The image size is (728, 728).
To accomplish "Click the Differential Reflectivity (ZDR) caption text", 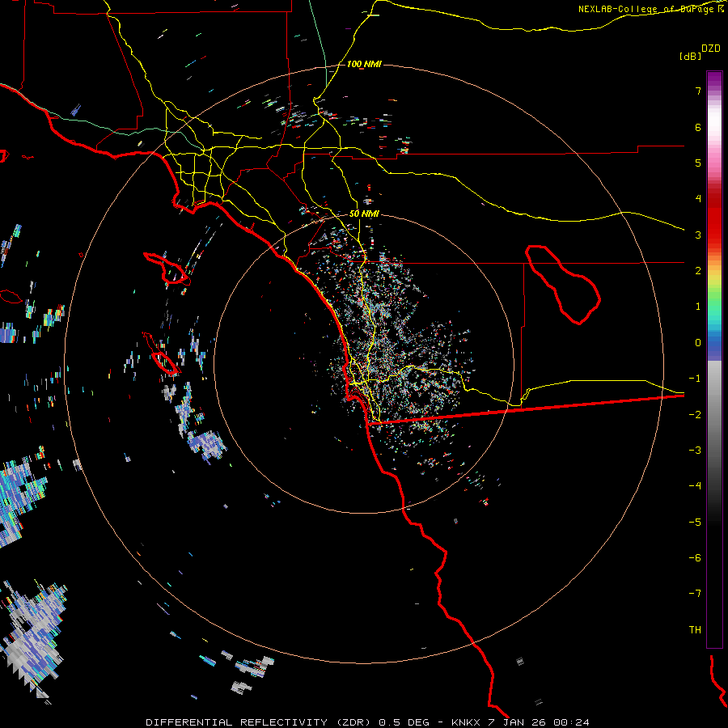I will (258, 722).
